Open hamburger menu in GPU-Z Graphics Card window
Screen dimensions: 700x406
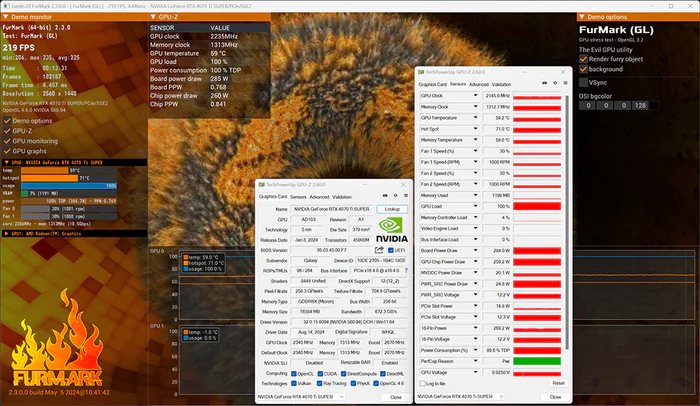[406, 196]
